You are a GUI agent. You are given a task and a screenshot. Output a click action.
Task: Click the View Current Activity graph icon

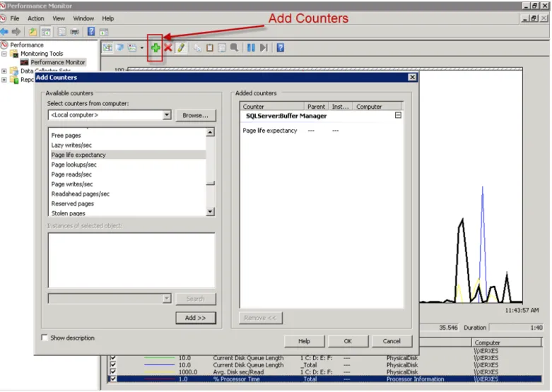click(107, 47)
